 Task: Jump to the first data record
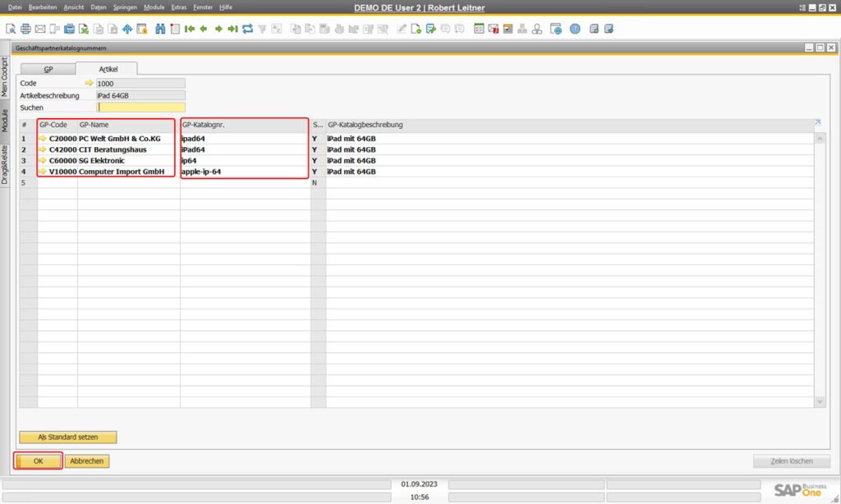[x=190, y=29]
